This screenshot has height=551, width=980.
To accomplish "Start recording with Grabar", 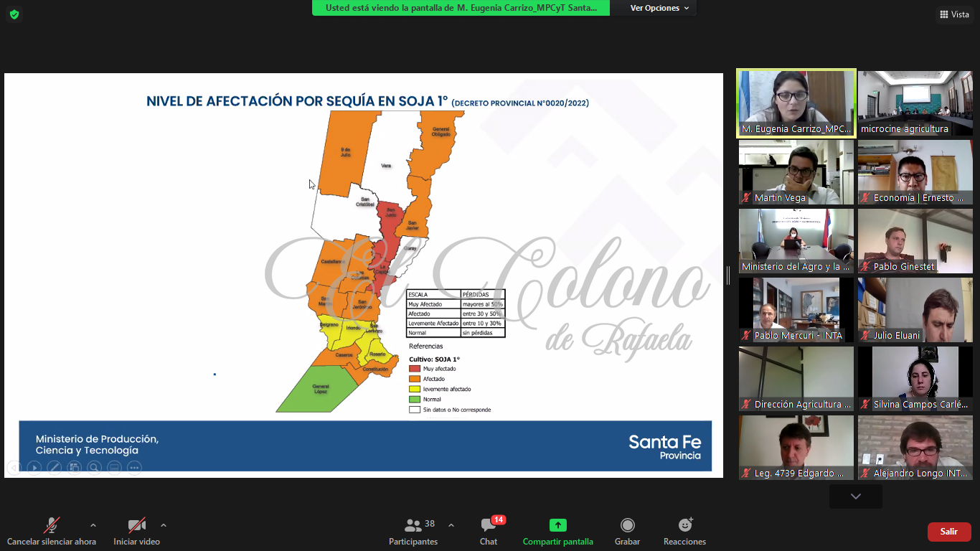I will point(627,531).
